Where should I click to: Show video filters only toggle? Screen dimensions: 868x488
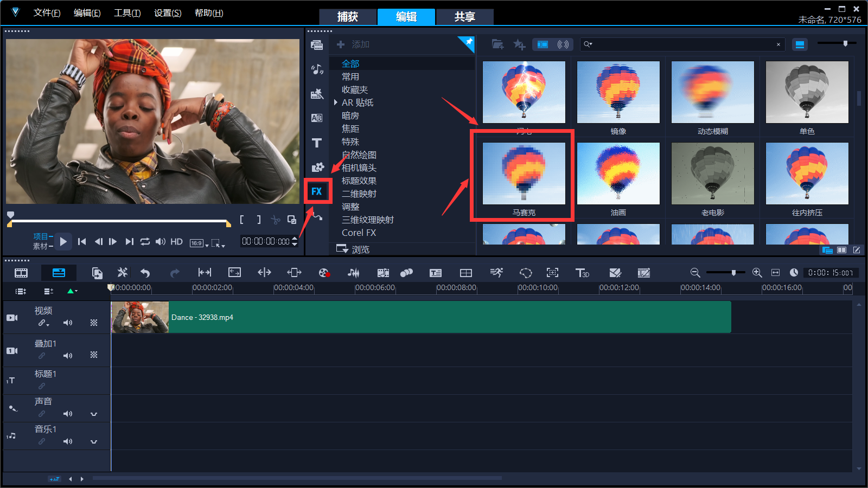(542, 44)
